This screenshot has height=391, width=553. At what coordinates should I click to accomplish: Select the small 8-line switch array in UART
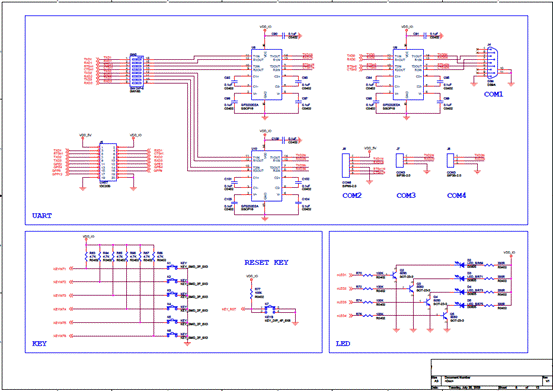[137, 71]
